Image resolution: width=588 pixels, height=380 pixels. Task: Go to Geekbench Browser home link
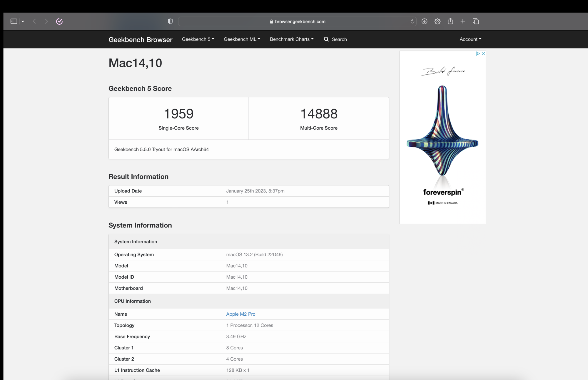click(x=140, y=39)
